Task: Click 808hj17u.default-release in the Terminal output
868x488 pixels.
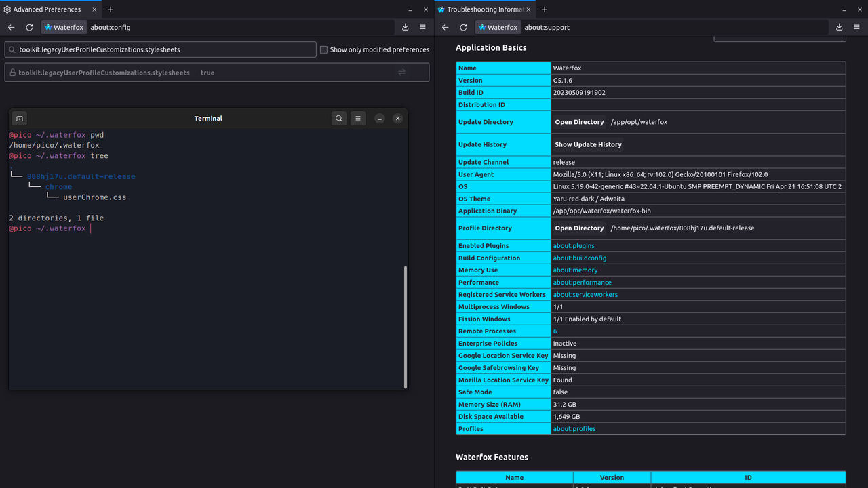Action: (x=81, y=176)
